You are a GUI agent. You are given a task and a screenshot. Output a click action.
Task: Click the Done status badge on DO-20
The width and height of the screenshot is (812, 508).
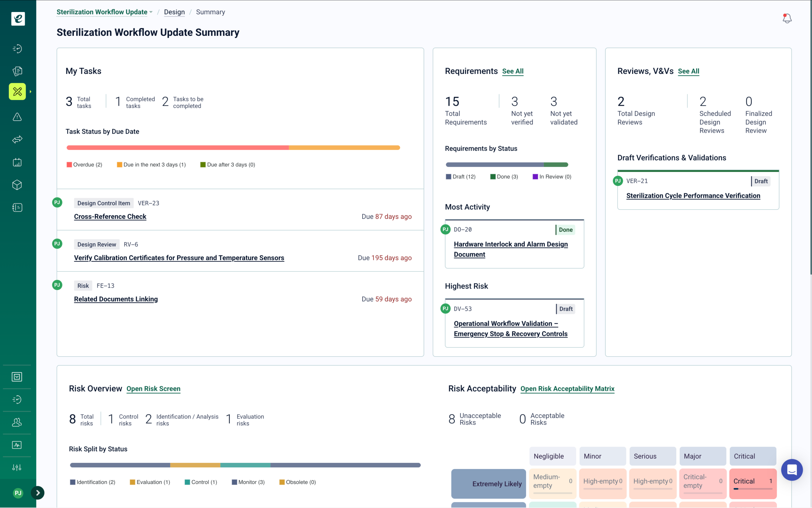(565, 230)
